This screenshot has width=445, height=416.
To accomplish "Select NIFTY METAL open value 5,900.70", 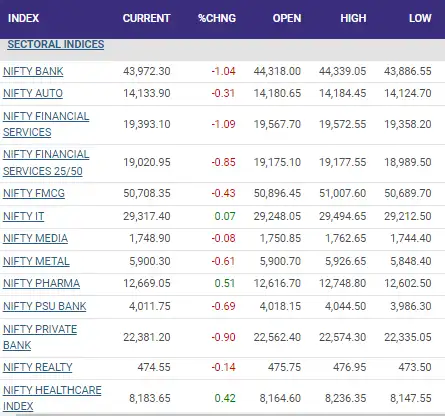I will coord(280,261).
